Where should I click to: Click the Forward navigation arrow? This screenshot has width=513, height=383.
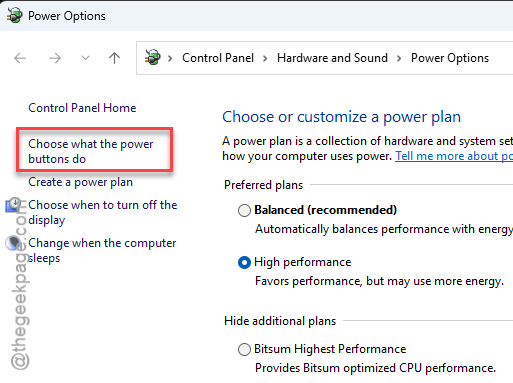click(55, 58)
